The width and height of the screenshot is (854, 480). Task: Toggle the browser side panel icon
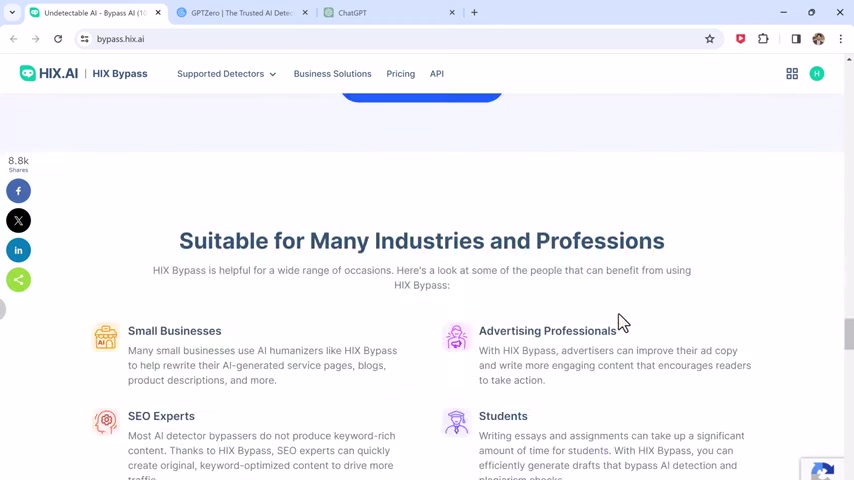point(796,39)
